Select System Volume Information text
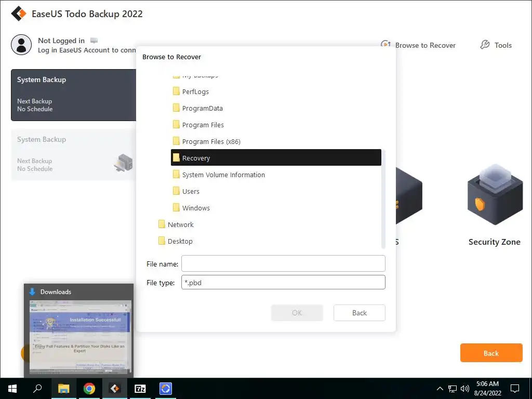Screen dimensions: 532x399 click(x=223, y=175)
